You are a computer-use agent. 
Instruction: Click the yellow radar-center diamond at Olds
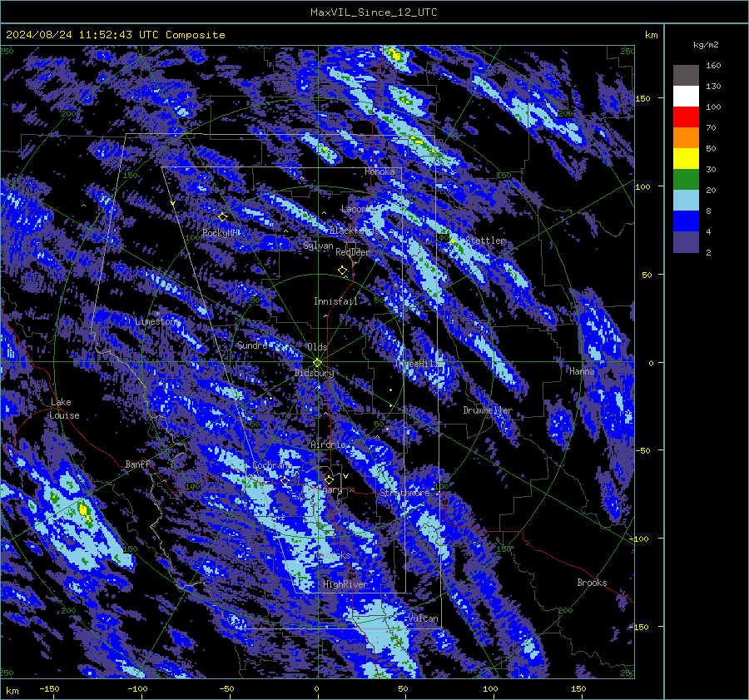tap(317, 363)
